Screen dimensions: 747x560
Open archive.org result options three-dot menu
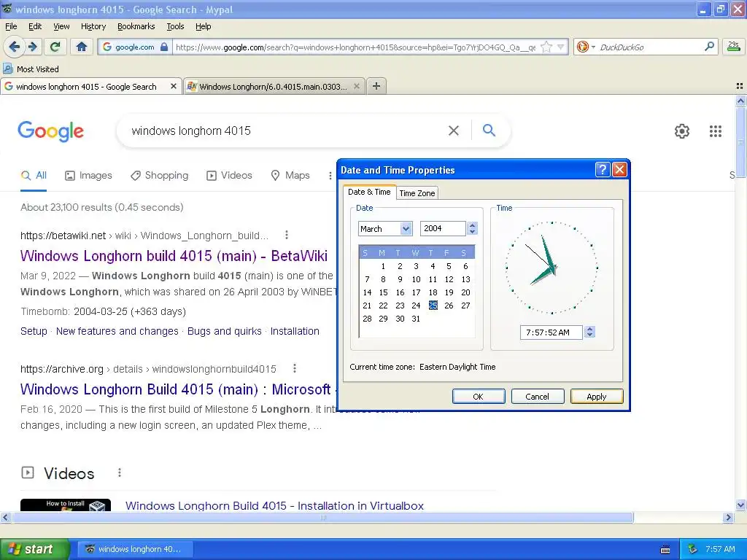click(x=295, y=368)
